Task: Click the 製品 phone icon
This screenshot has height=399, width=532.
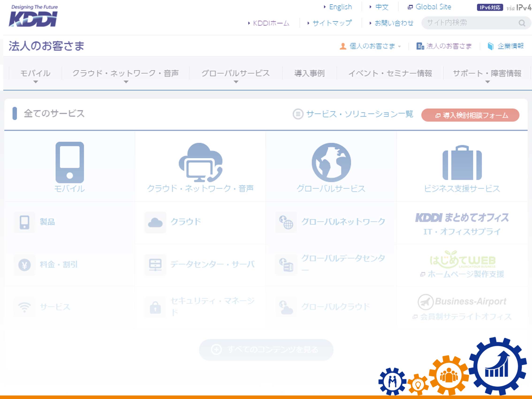Action: click(x=25, y=222)
